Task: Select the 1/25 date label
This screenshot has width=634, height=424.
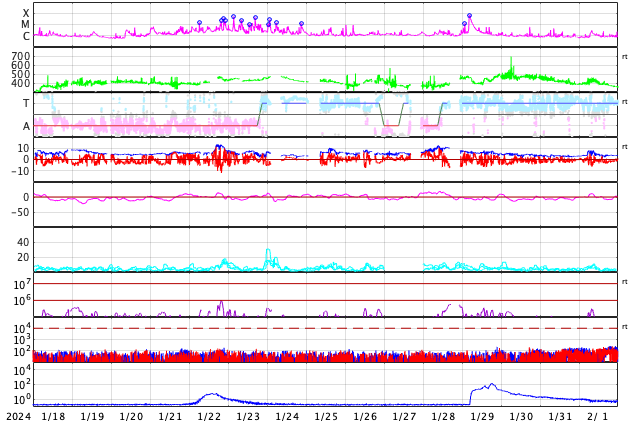Action: click(x=326, y=416)
